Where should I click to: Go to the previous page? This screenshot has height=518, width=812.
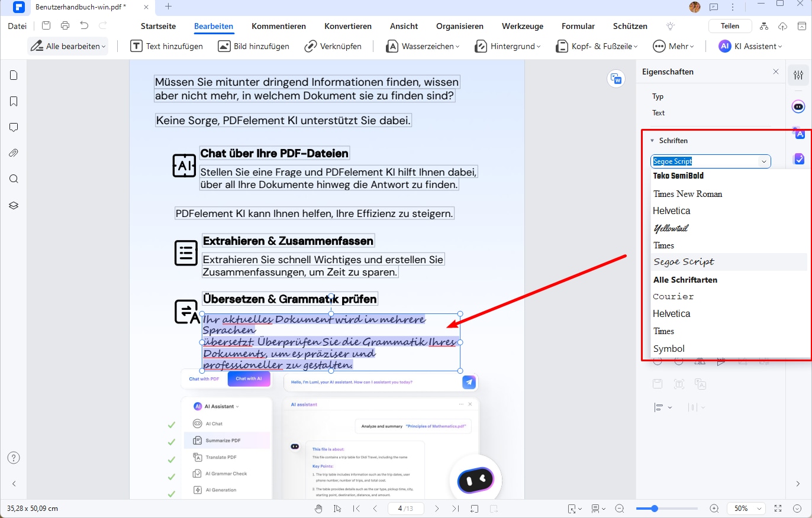tap(375, 509)
